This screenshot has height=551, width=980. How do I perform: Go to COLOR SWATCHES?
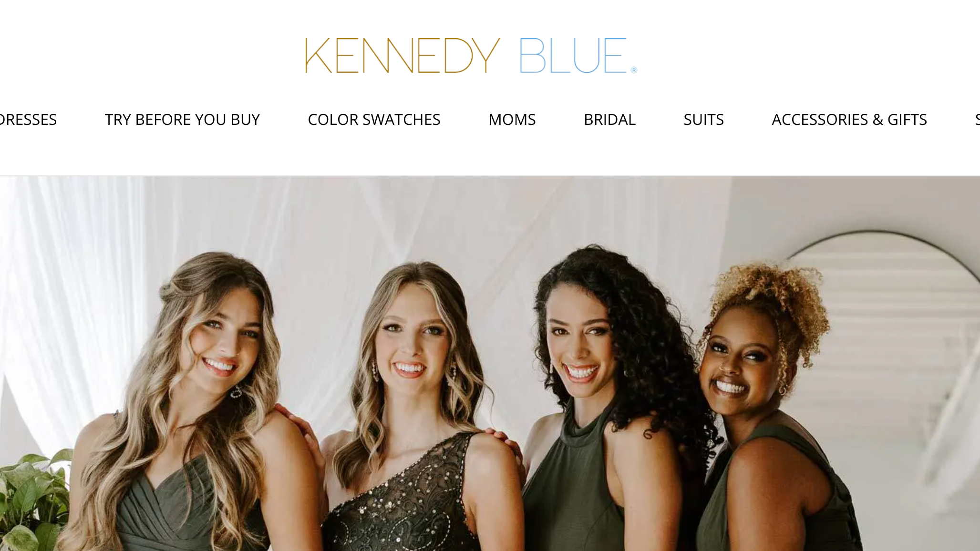point(374,120)
